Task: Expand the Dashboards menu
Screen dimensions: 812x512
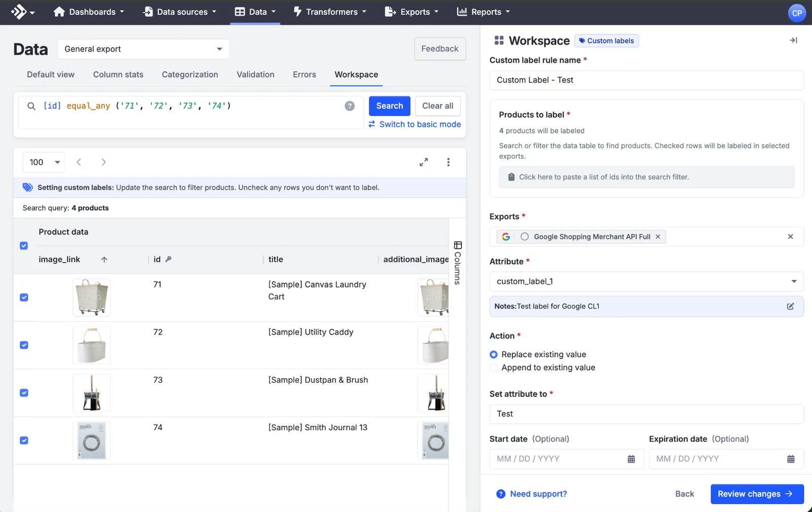Action: pos(89,12)
